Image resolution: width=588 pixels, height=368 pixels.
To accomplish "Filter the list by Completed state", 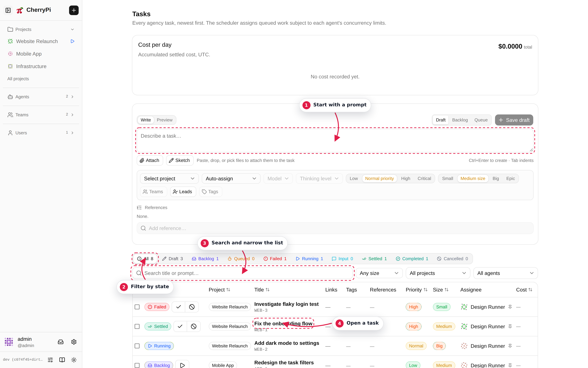I will click(412, 259).
